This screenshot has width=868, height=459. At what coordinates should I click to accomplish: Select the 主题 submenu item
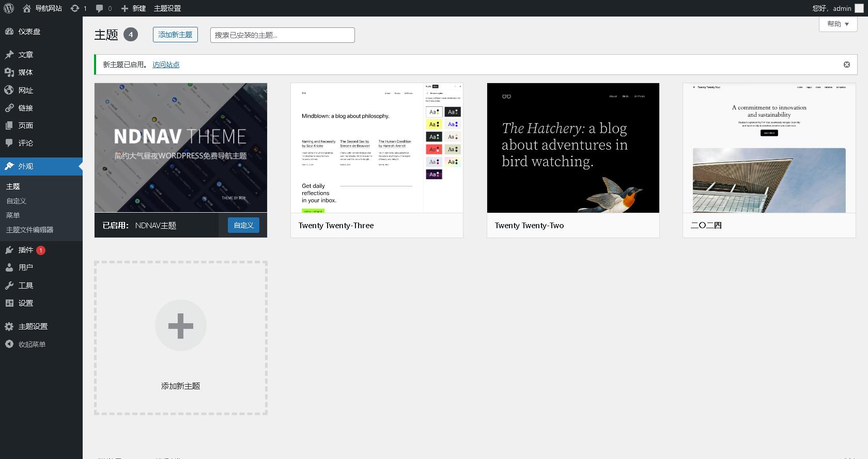click(13, 186)
